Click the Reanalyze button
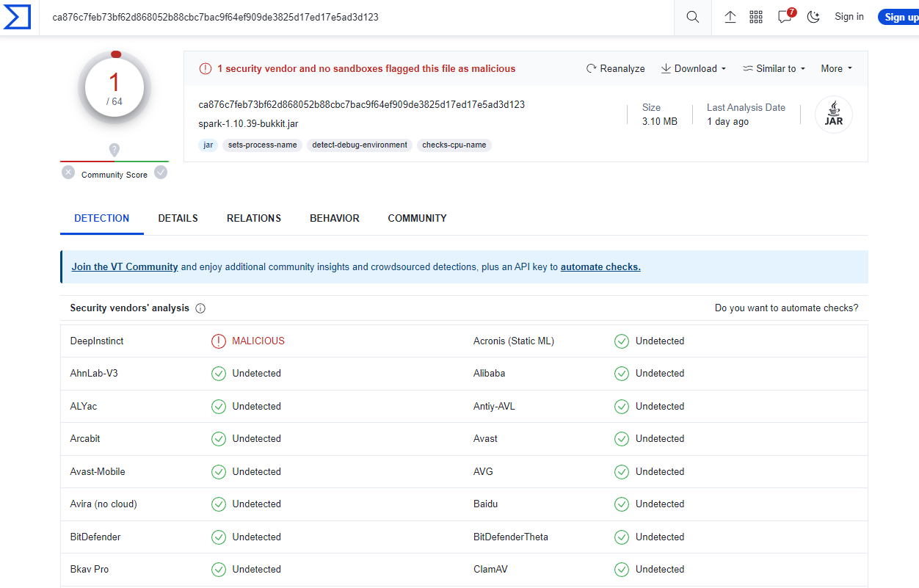Viewport: 919px width, 588px height. (x=615, y=68)
